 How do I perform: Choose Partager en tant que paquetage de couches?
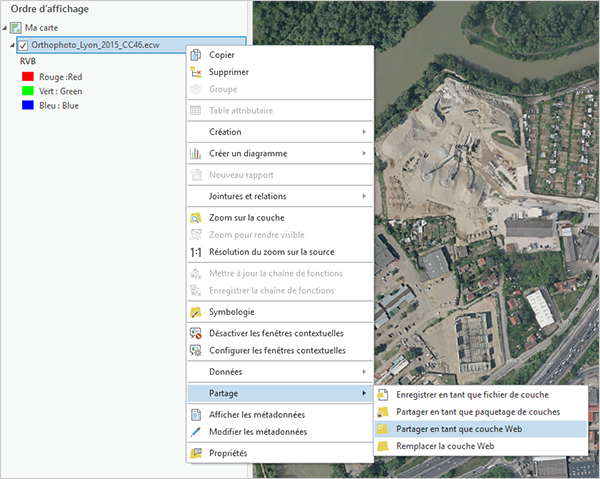point(481,412)
